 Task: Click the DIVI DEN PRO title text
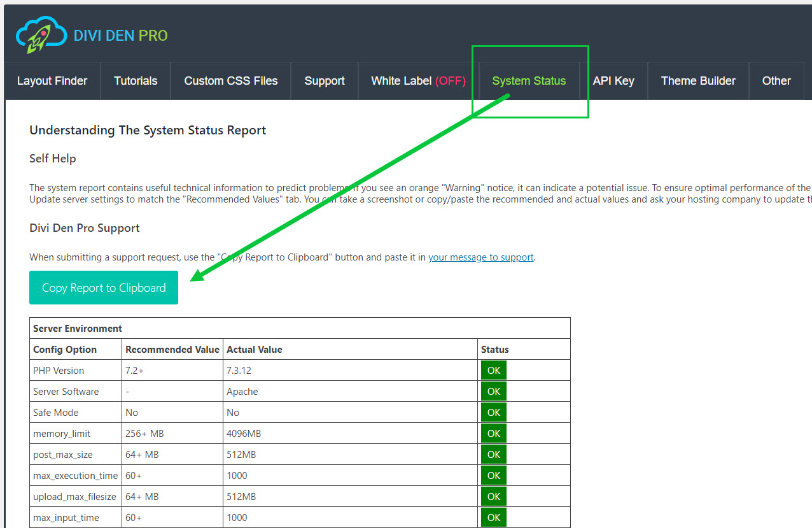(121, 36)
